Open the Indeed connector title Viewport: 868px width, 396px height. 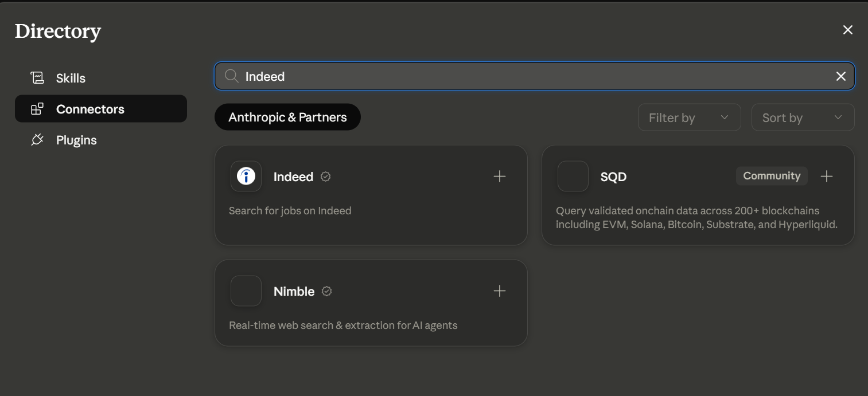pos(293,177)
